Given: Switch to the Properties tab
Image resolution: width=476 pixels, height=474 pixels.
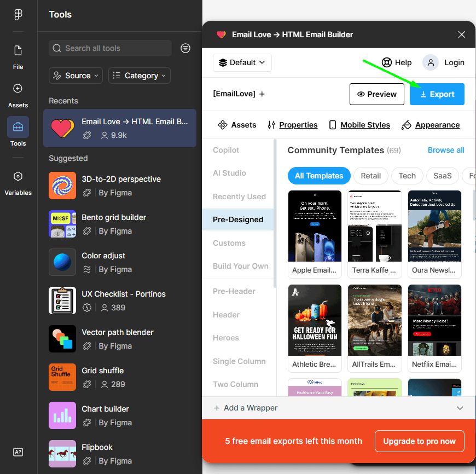Looking at the screenshot, I should pos(293,125).
